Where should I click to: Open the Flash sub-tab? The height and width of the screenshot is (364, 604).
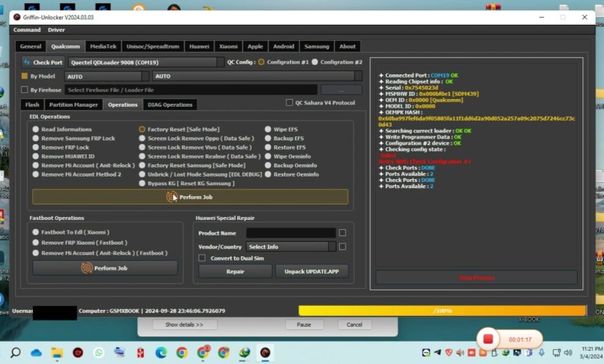pos(33,105)
